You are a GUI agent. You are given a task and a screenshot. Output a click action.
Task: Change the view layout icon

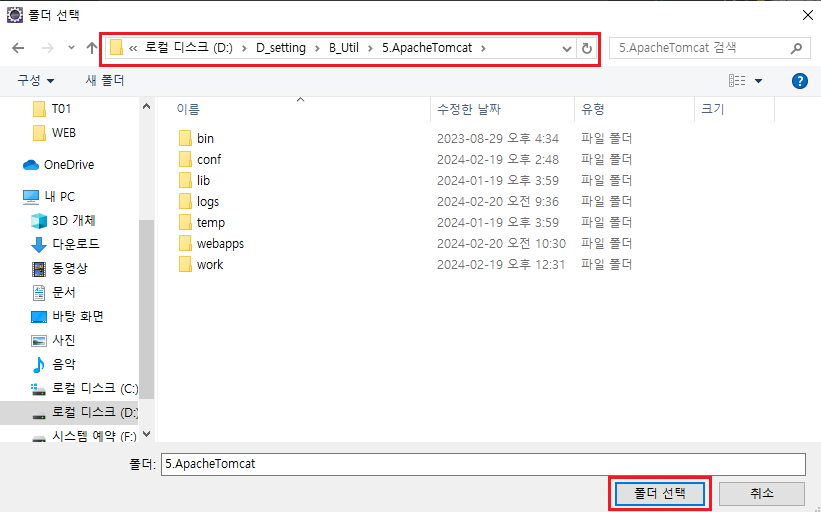[x=737, y=81]
